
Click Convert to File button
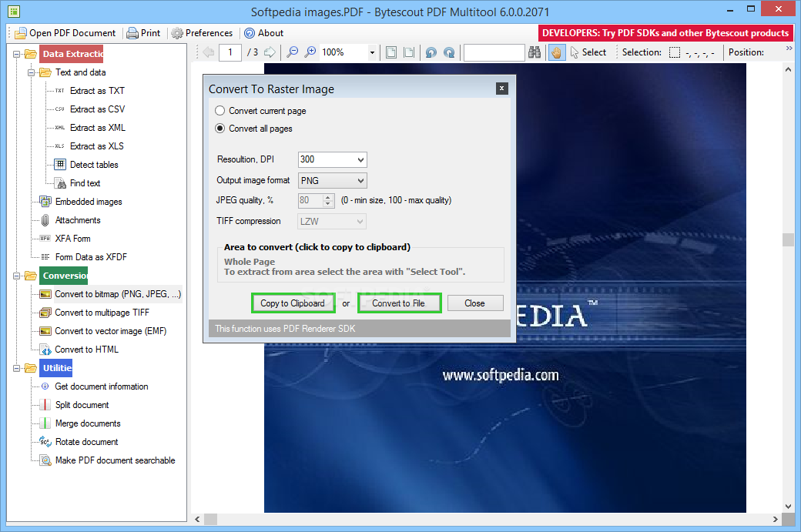coord(399,303)
